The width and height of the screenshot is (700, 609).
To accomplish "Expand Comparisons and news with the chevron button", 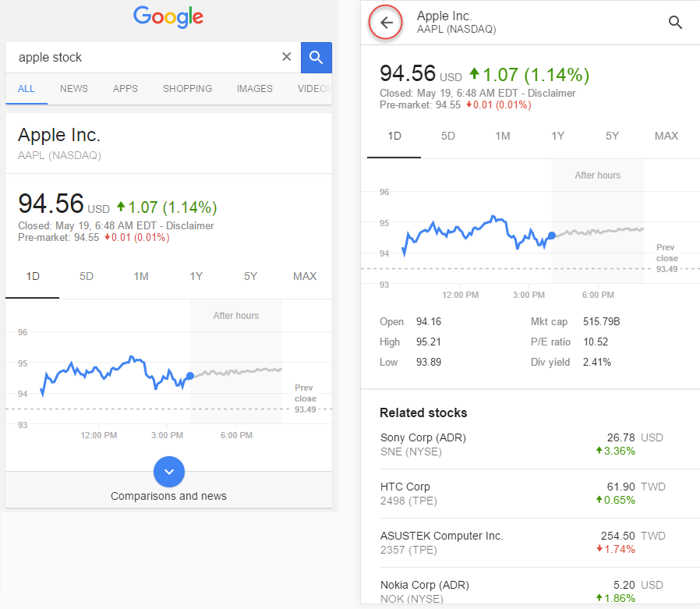I will [169, 471].
